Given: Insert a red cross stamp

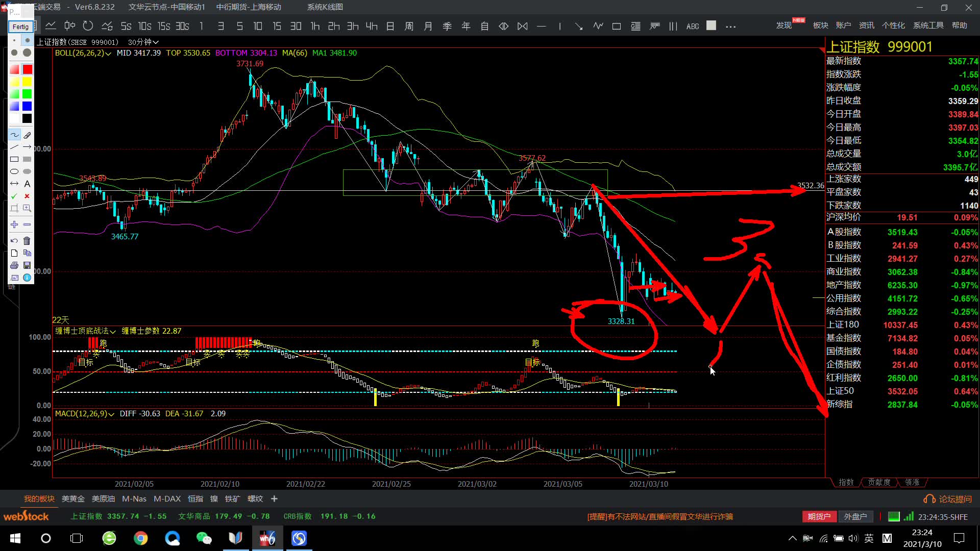Looking at the screenshot, I should point(27,196).
